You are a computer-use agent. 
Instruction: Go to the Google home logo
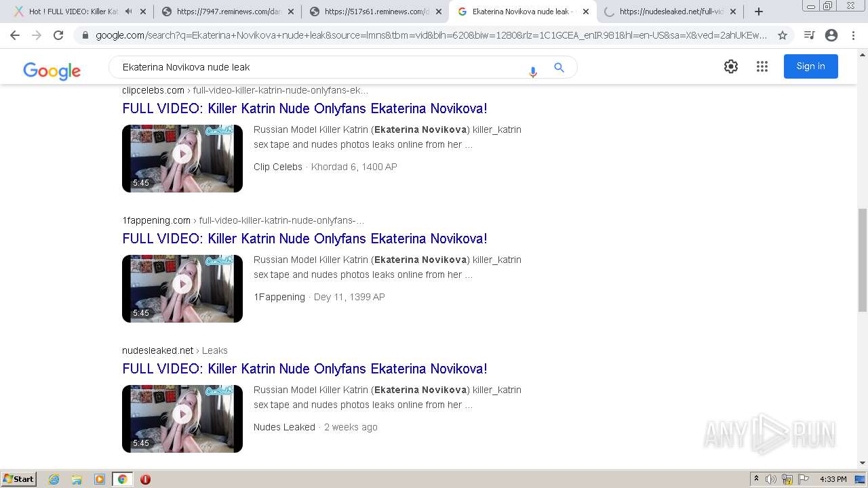pyautogui.click(x=52, y=70)
